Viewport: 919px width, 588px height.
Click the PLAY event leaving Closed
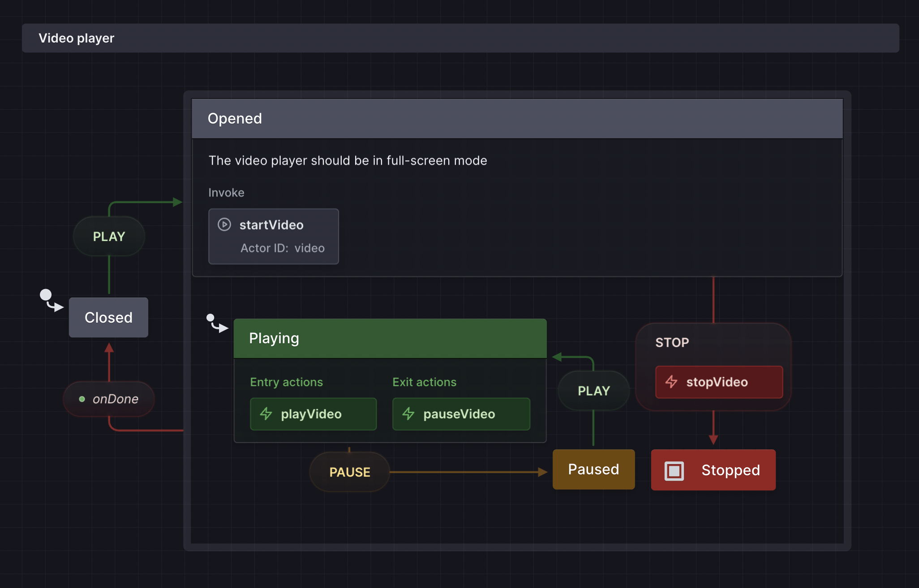[x=109, y=236]
